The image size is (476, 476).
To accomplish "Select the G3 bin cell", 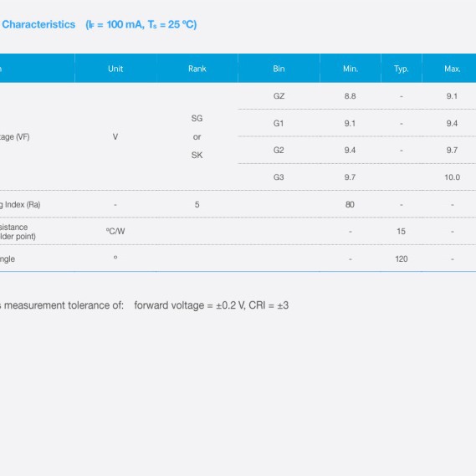I will click(x=279, y=177).
